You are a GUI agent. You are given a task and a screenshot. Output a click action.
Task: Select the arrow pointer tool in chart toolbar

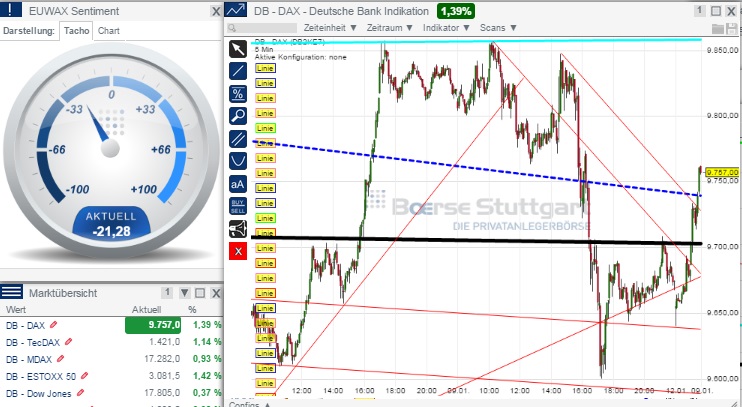point(238,49)
